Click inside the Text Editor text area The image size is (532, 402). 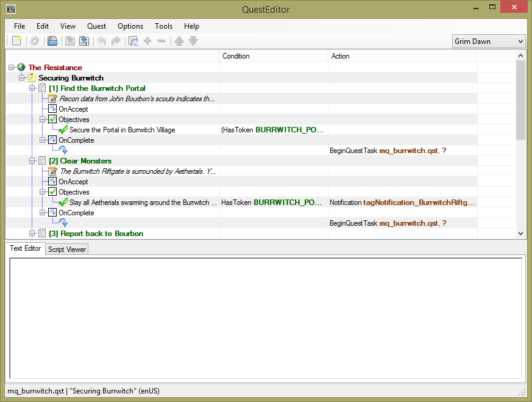pos(266,317)
